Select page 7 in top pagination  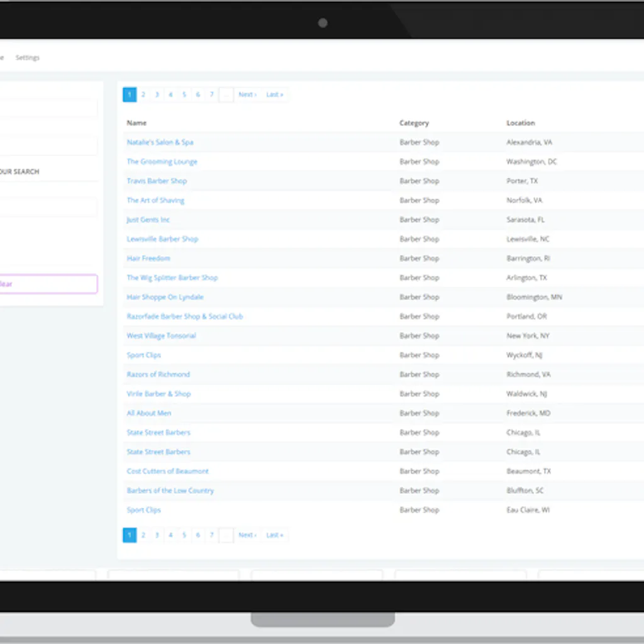(212, 95)
